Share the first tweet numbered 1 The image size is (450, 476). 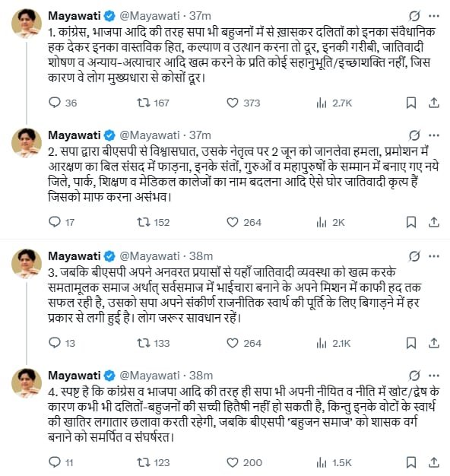(x=434, y=103)
